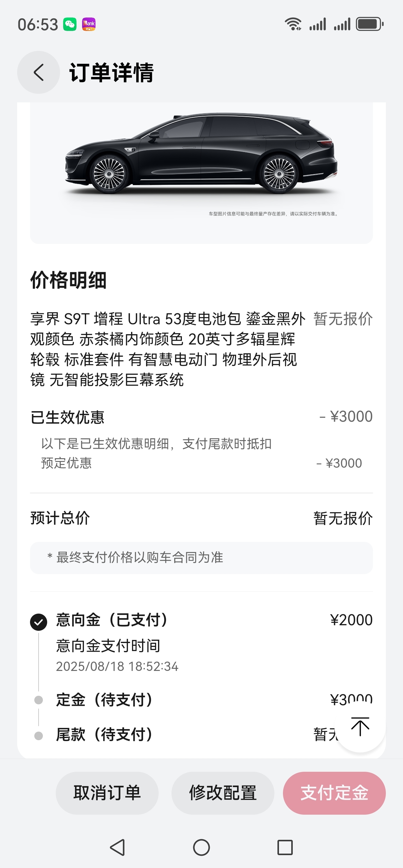
Task: Open the Bank app notification icon
Action: [x=89, y=24]
